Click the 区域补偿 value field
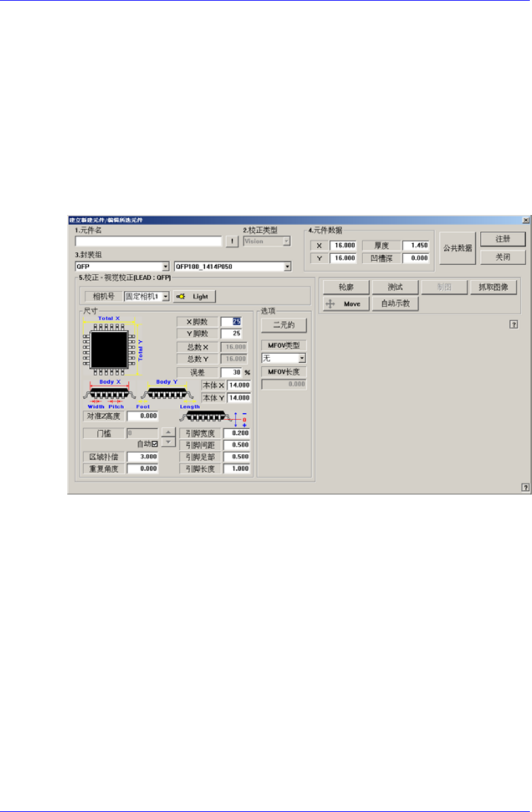Image resolution: width=532 pixels, height=812 pixels. (x=143, y=457)
